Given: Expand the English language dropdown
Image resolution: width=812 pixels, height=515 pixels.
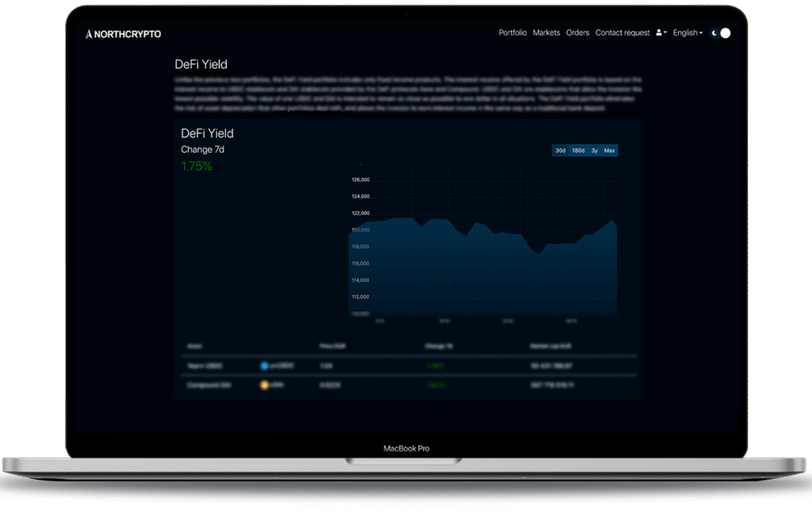Looking at the screenshot, I should click(x=688, y=33).
